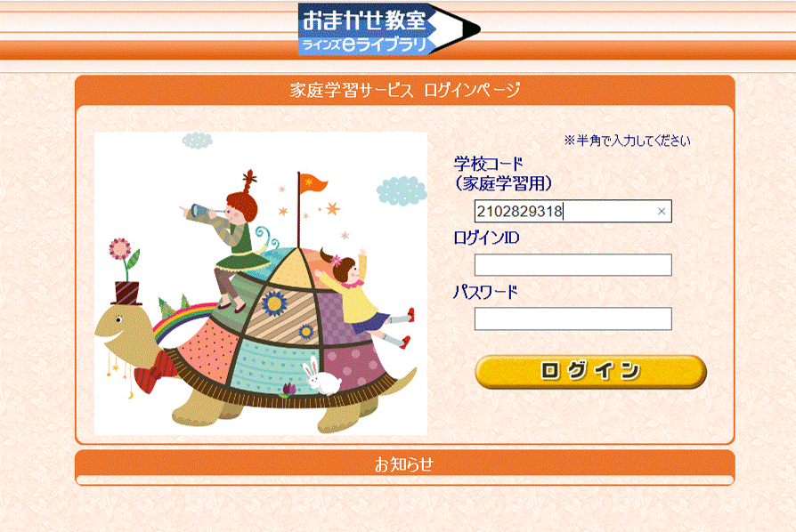
Task: Click the 家庭学習サービス ログインページ title bar
Action: (x=404, y=90)
